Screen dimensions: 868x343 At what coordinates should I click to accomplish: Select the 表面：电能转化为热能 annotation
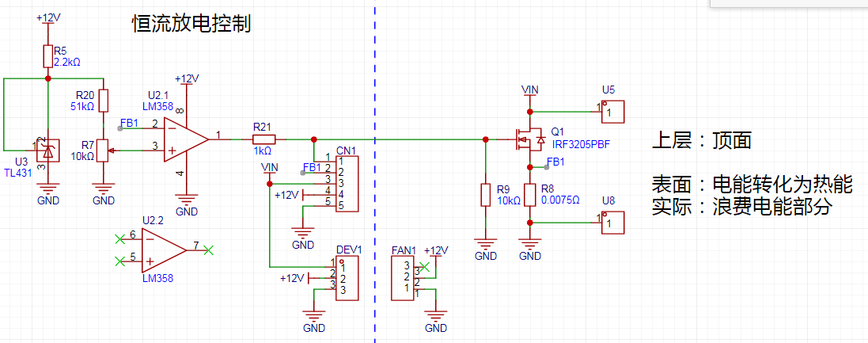pyautogui.click(x=752, y=184)
